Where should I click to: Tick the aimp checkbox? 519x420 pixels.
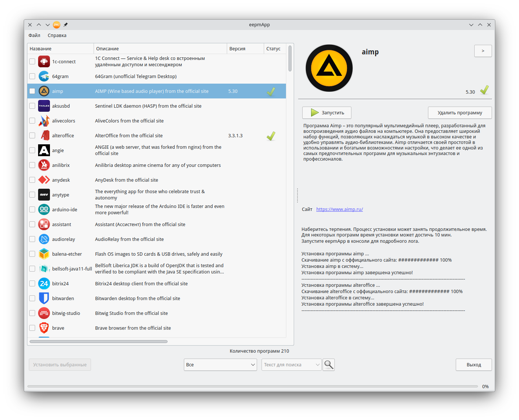[x=32, y=91]
